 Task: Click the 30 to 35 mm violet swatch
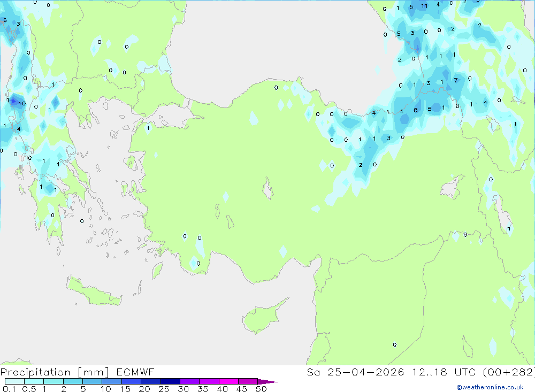[190, 381]
